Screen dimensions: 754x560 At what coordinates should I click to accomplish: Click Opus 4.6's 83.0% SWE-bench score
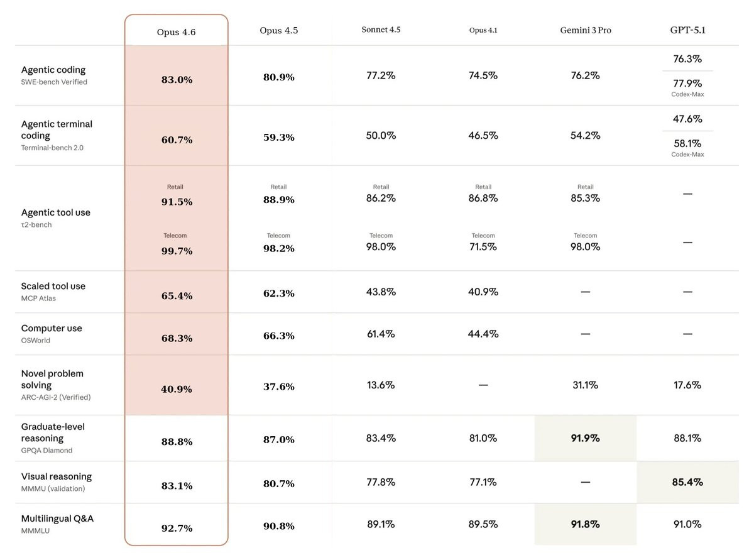pyautogui.click(x=177, y=80)
